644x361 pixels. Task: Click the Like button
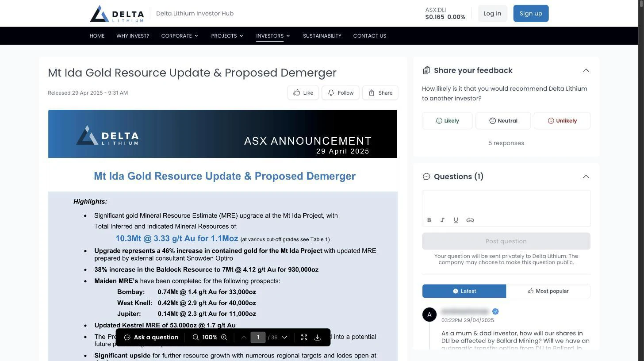(303, 93)
